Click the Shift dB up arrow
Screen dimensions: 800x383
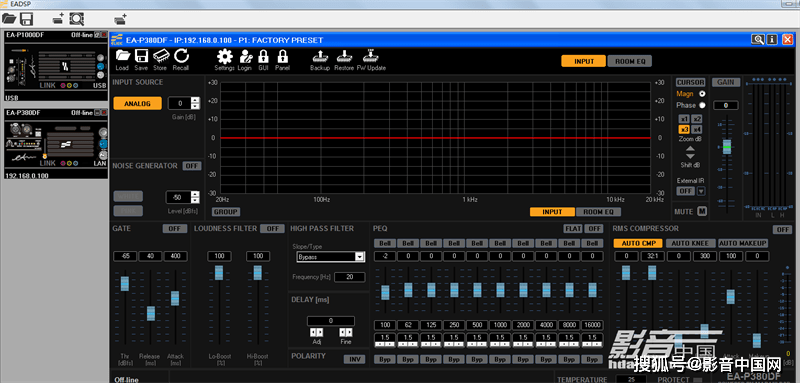[690, 149]
